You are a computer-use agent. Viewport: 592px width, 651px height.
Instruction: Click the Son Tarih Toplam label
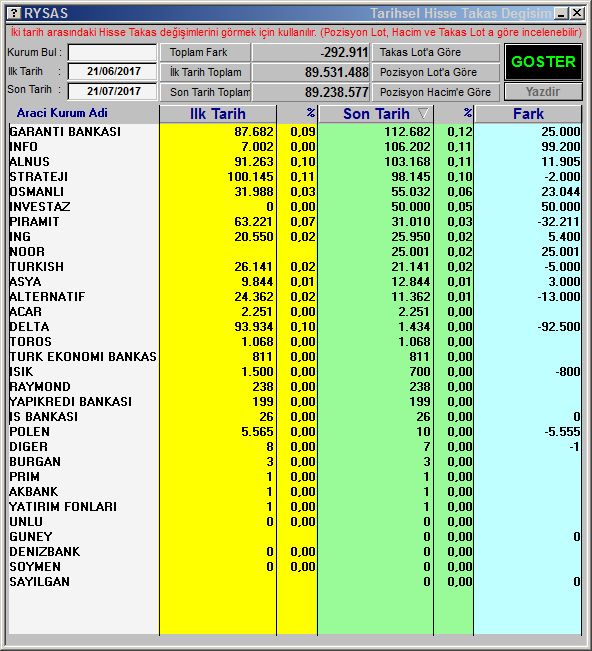point(205,92)
